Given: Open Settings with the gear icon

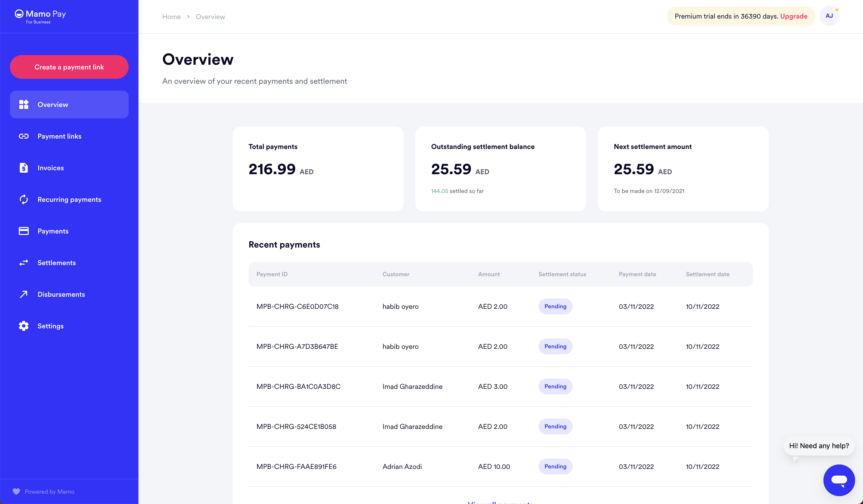Looking at the screenshot, I should pos(24,326).
